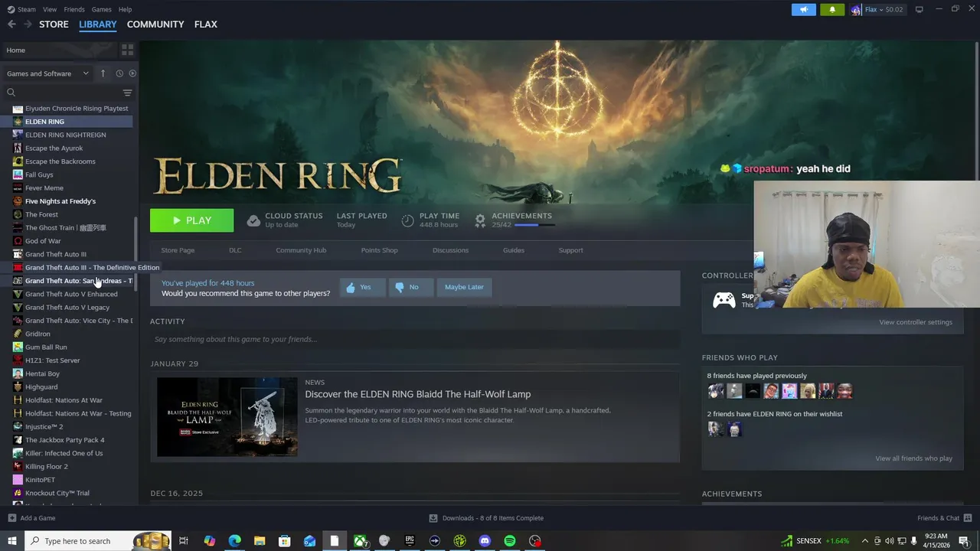Toggle sort by recent activity clock icon
This screenshot has height=551, width=980.
[119, 73]
